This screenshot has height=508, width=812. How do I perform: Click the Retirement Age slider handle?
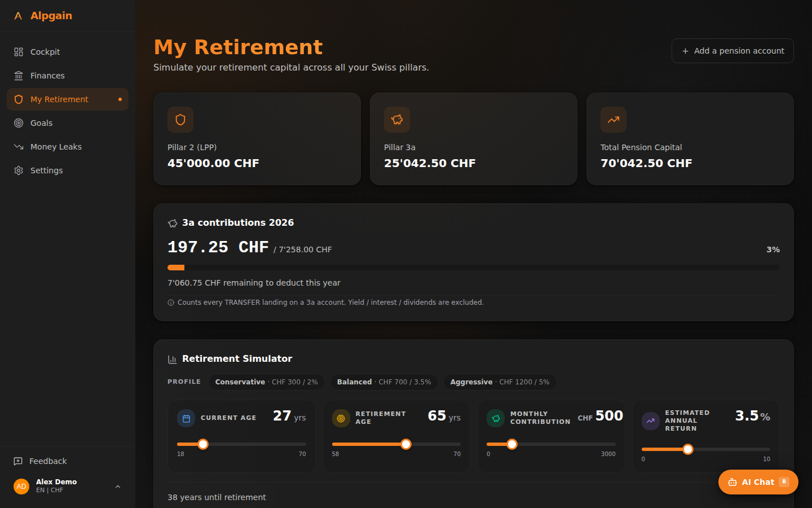[x=406, y=444]
